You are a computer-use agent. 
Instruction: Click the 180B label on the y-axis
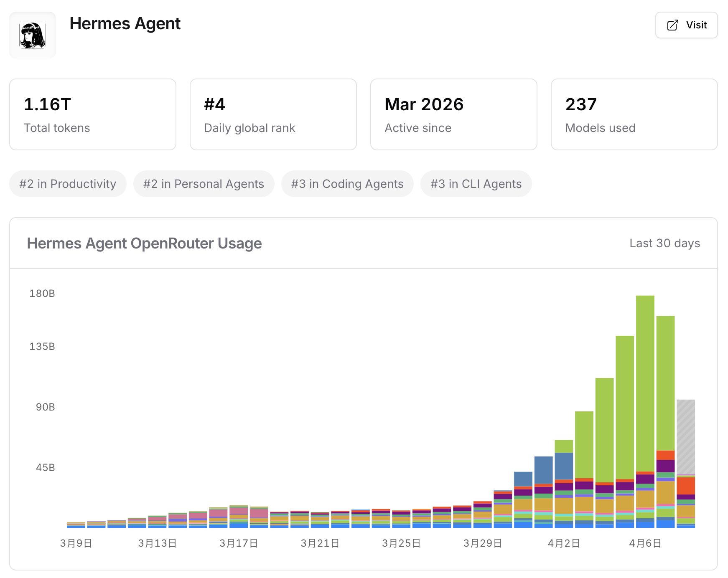point(42,294)
